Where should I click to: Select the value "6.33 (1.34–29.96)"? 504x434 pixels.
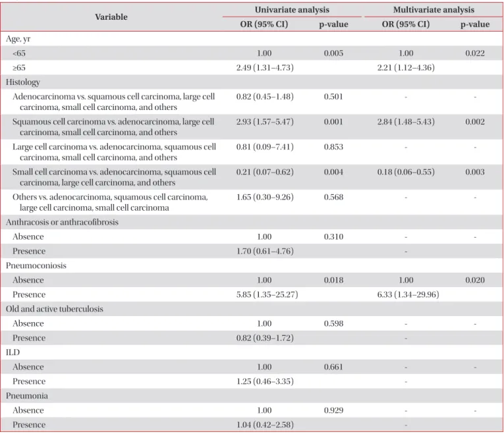point(408,294)
